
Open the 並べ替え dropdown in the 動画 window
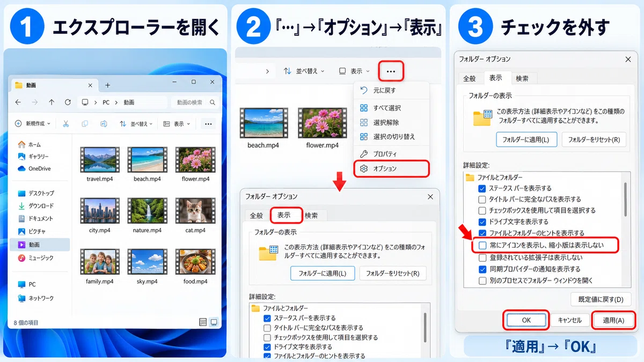[x=136, y=124]
